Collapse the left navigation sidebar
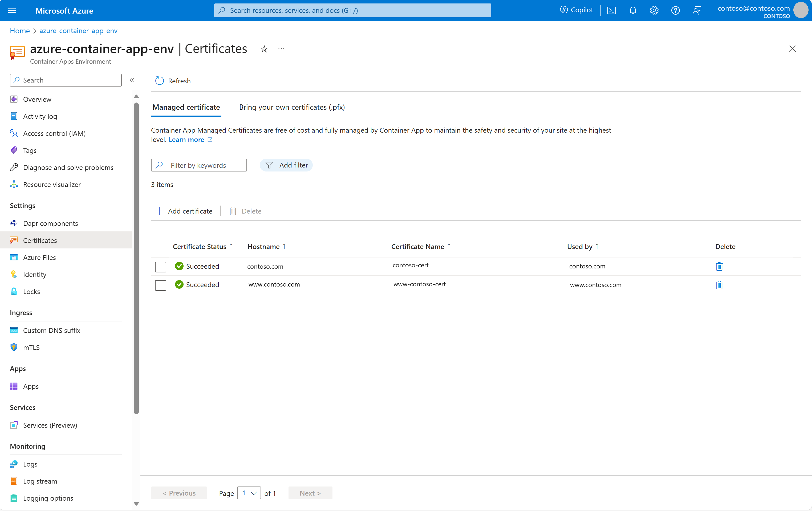Viewport: 812px width, 511px height. (132, 80)
